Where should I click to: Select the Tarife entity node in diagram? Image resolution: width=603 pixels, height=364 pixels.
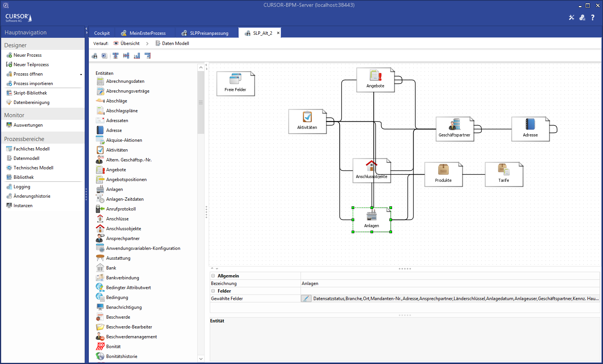coord(504,174)
